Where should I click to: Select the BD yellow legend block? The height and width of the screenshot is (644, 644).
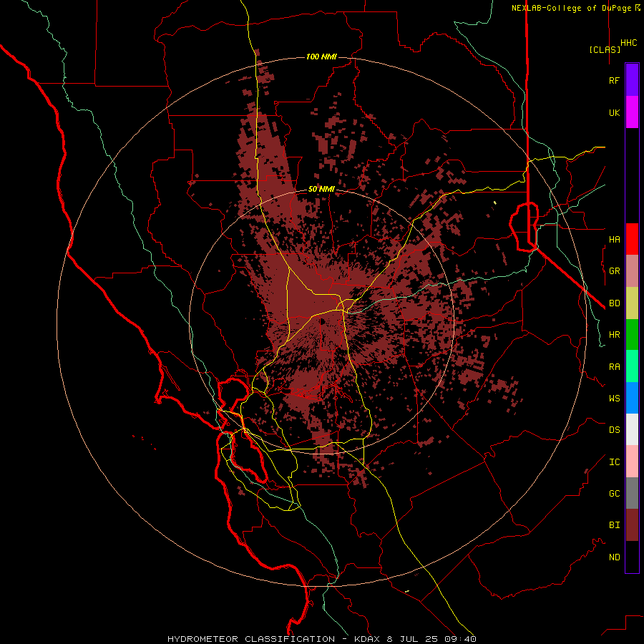coord(632,303)
